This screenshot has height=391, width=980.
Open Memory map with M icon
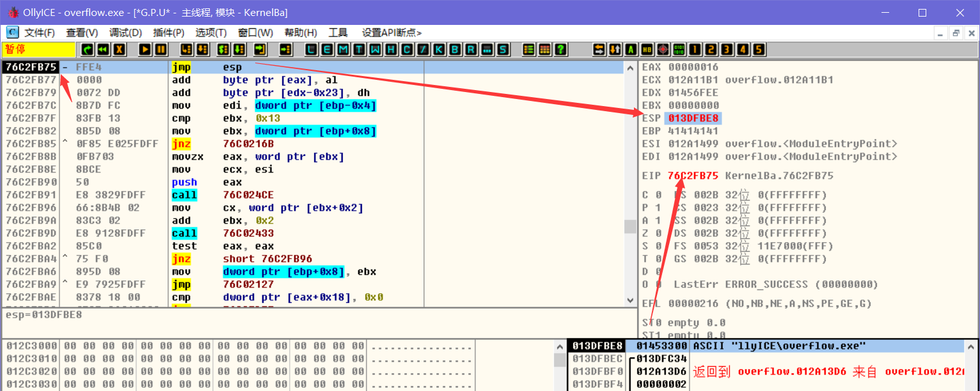tap(343, 49)
